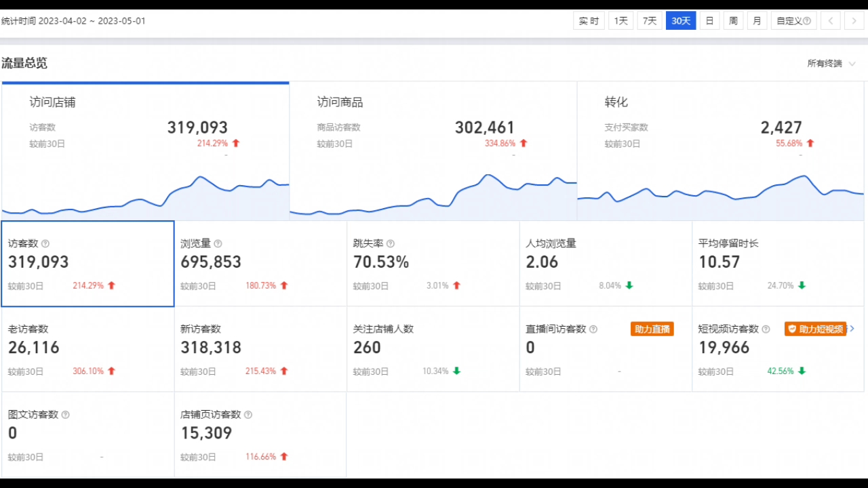
Task: Select the 访问店铺 overview card
Action: pyautogui.click(x=145, y=150)
